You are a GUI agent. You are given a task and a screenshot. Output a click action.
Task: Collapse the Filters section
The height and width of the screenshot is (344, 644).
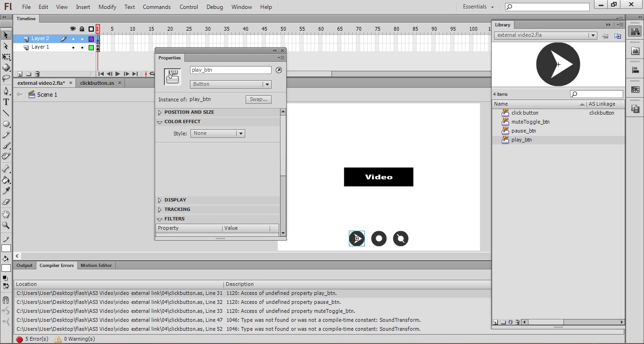click(x=160, y=219)
